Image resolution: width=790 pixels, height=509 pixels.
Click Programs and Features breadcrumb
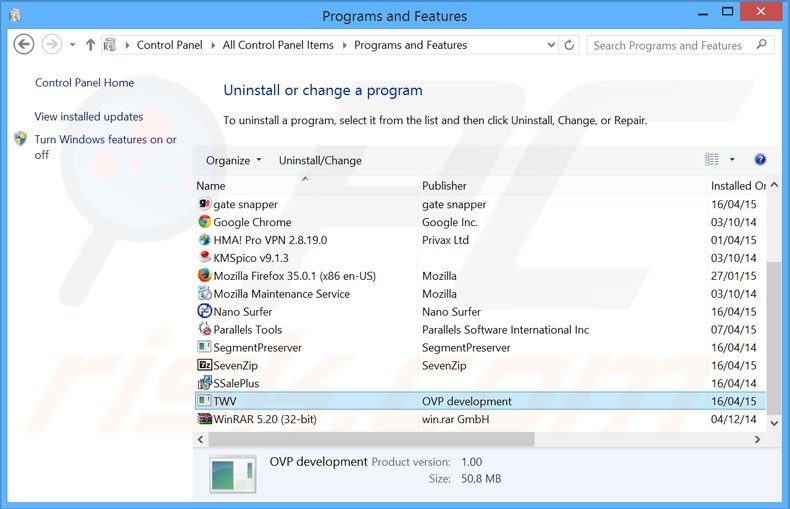[411, 45]
